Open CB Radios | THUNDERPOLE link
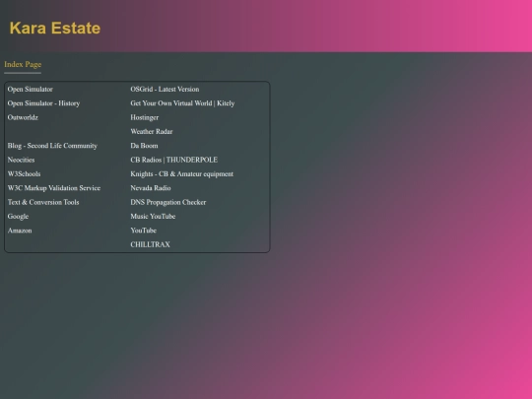 click(174, 160)
